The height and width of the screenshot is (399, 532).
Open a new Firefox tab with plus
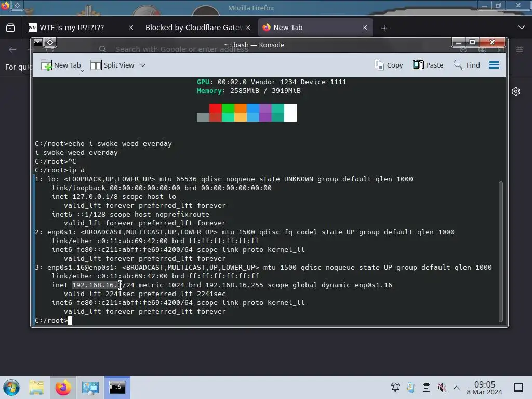pyautogui.click(x=384, y=28)
